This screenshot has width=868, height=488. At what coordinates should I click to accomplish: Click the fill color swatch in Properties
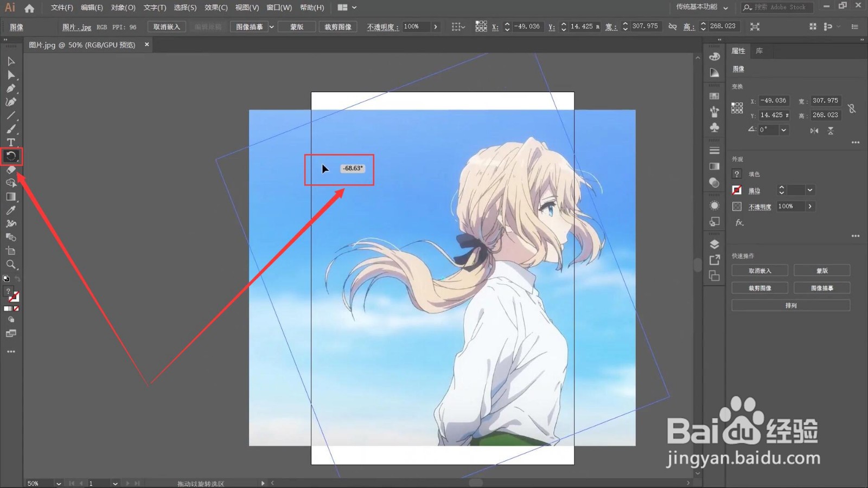point(737,174)
